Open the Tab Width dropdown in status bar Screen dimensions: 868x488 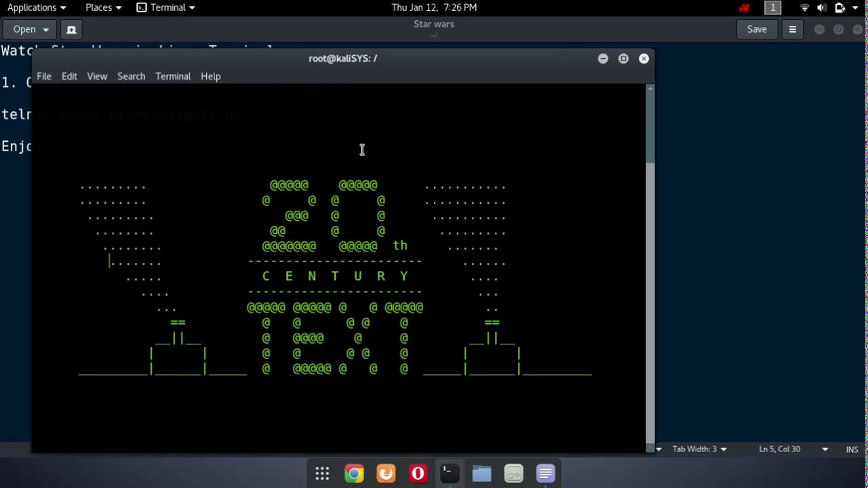point(699,449)
